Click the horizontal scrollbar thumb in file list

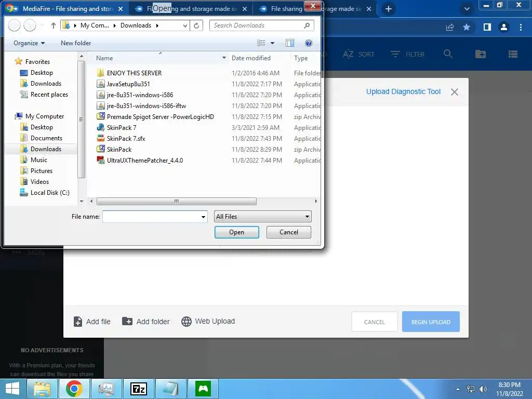(x=177, y=201)
